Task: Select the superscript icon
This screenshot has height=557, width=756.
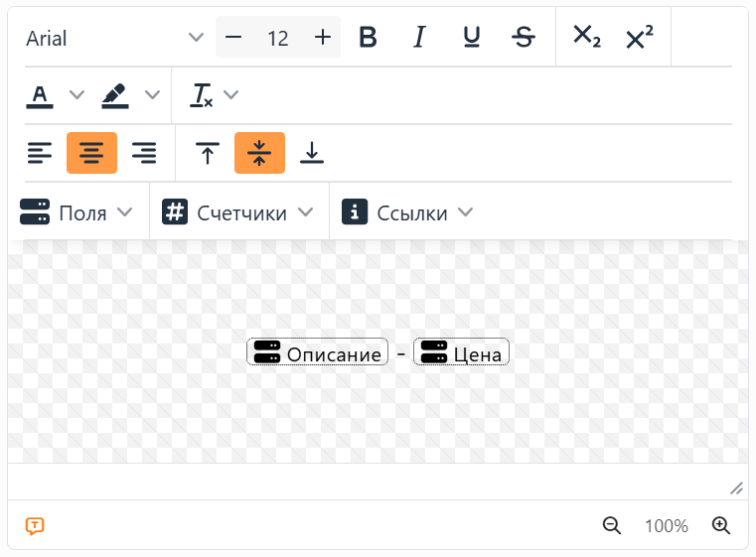Action: (640, 37)
